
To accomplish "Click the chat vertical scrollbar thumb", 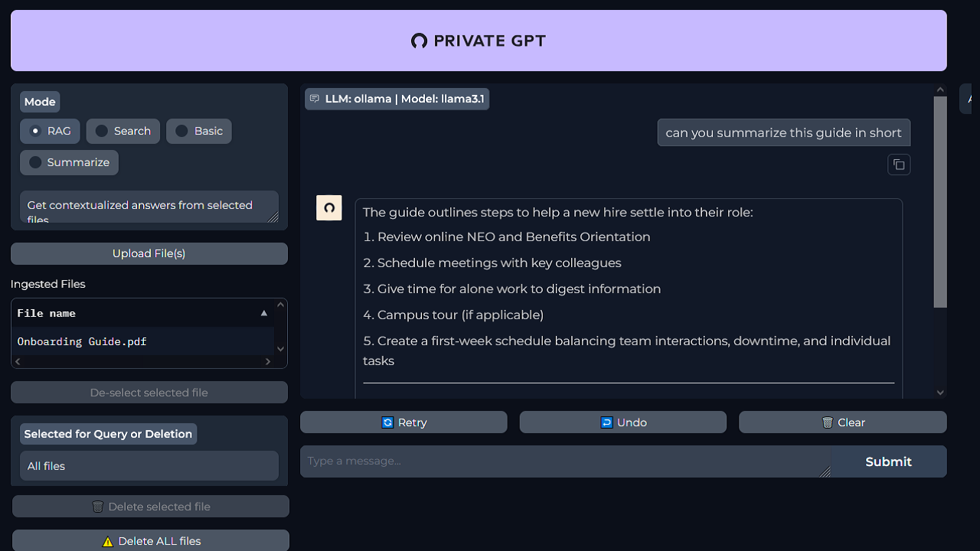I will (x=940, y=202).
